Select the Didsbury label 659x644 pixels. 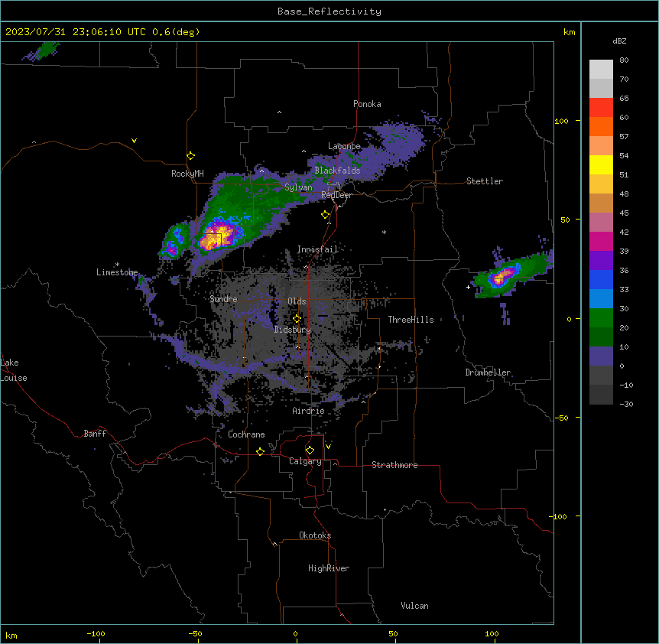(x=293, y=330)
